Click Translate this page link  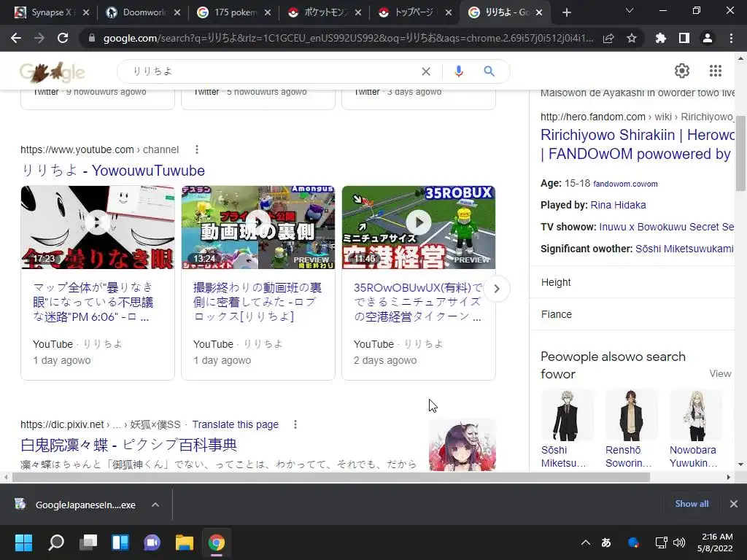click(236, 424)
